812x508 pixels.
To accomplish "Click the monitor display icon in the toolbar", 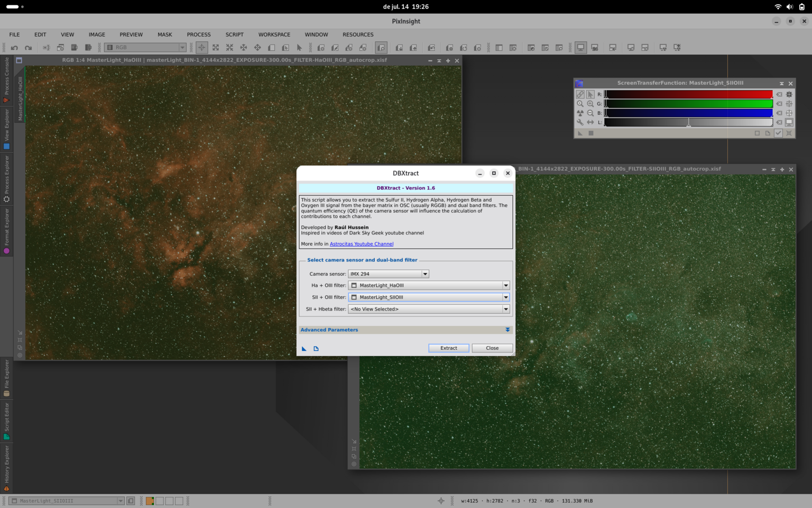I will coord(580,48).
